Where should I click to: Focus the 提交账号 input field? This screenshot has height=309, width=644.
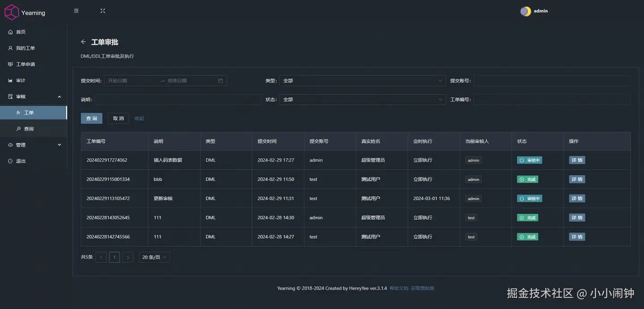[x=552, y=81]
